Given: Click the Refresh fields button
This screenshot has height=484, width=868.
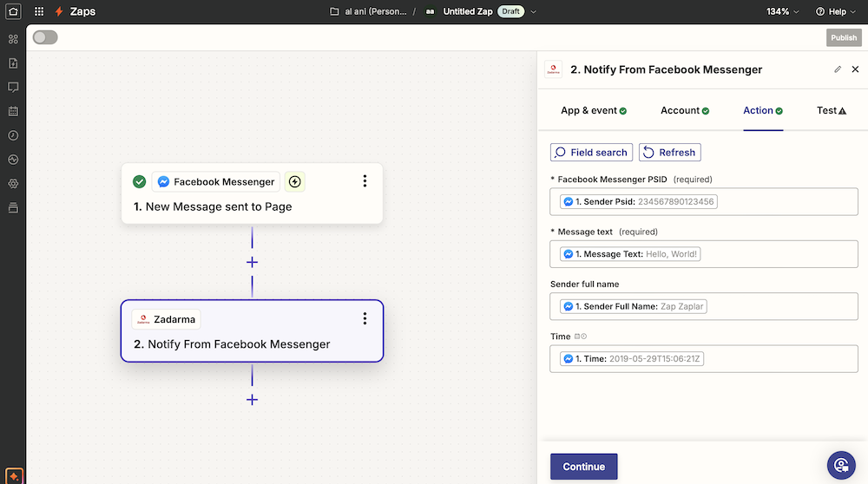Looking at the screenshot, I should pyautogui.click(x=669, y=152).
